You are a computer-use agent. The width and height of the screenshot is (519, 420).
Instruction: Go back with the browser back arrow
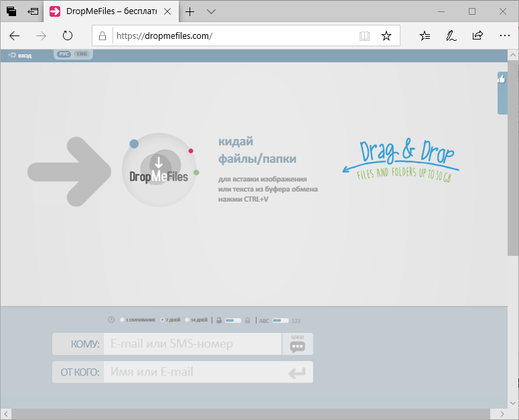[x=15, y=36]
